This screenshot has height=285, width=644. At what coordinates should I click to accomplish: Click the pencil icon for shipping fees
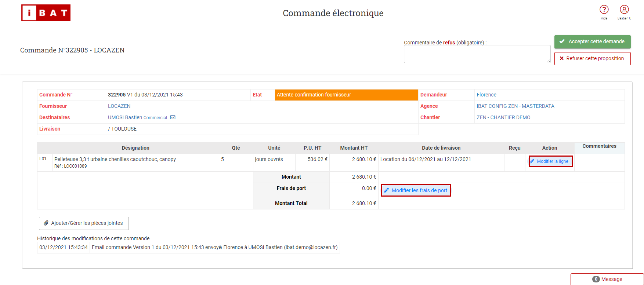point(386,190)
